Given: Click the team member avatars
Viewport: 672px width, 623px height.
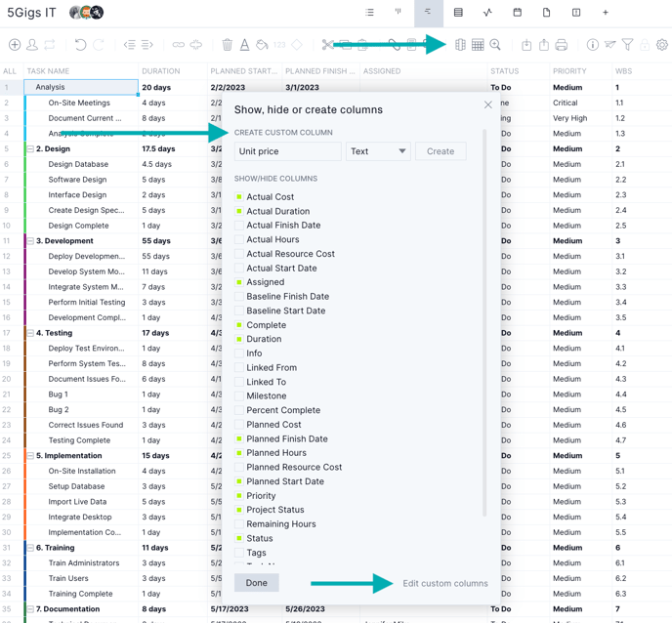Looking at the screenshot, I should (x=86, y=13).
